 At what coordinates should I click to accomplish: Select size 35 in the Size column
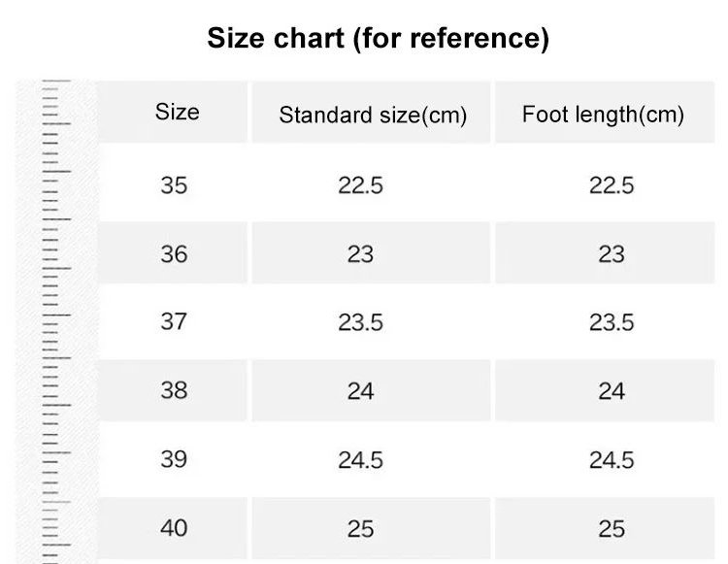point(175,184)
